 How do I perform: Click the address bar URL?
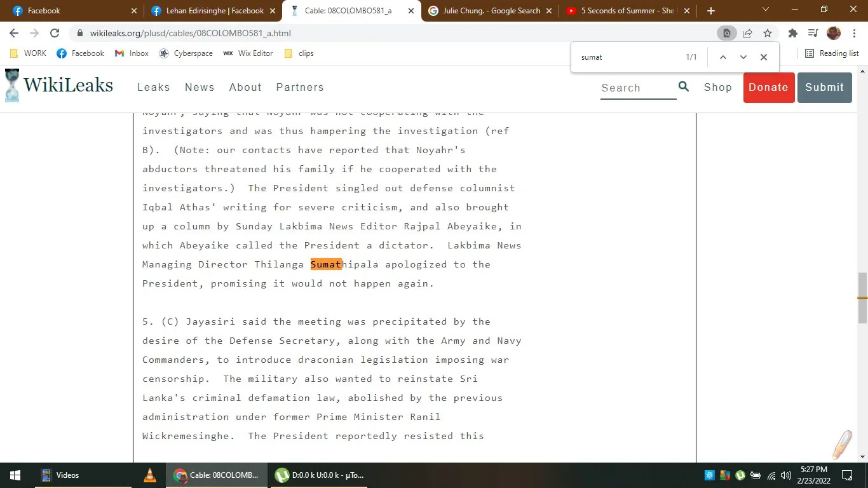(191, 33)
